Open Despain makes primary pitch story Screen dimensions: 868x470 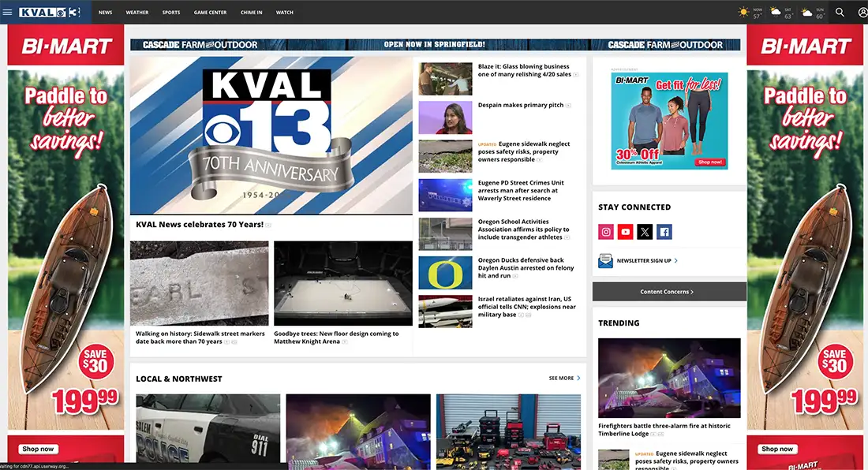point(521,105)
